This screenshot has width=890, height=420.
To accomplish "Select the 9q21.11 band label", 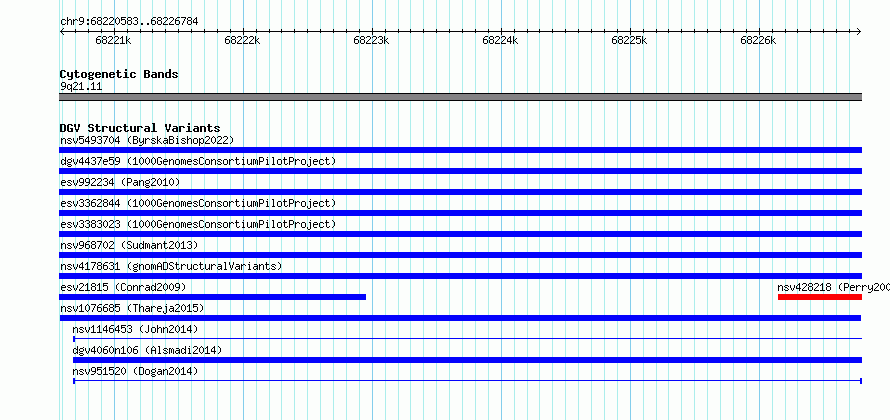I will pos(81,87).
